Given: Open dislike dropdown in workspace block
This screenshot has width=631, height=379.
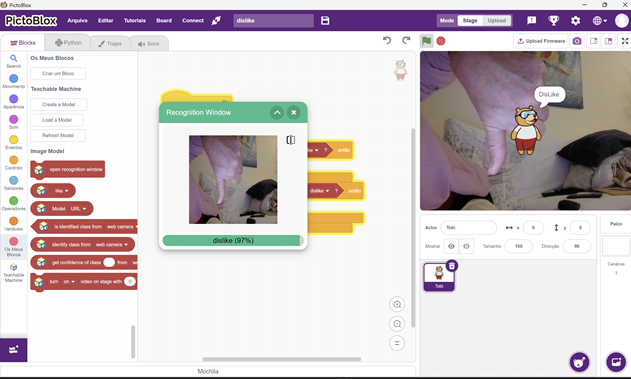Looking at the screenshot, I should coord(320,191).
